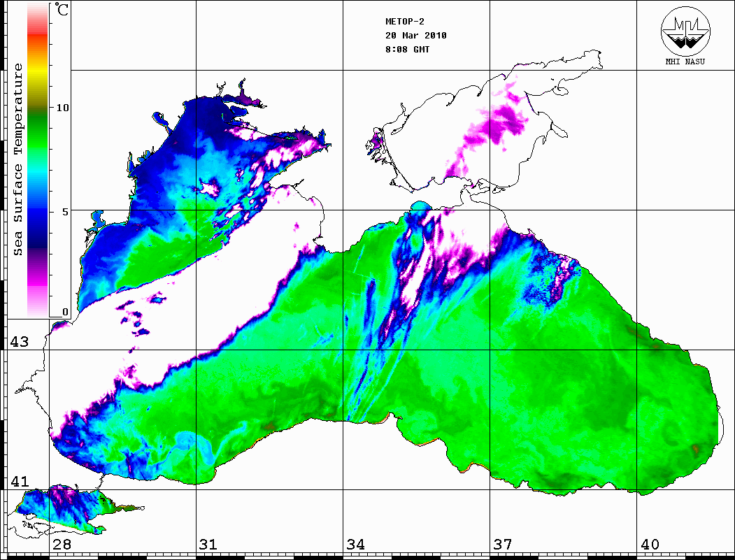This screenshot has width=735, height=560.
Task: Click longitude label '40'
Action: pyautogui.click(x=650, y=544)
